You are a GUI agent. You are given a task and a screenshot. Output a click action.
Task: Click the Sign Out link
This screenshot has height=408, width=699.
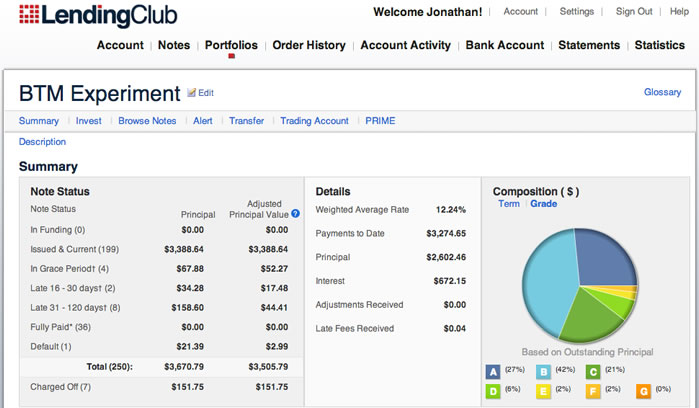pyautogui.click(x=634, y=12)
